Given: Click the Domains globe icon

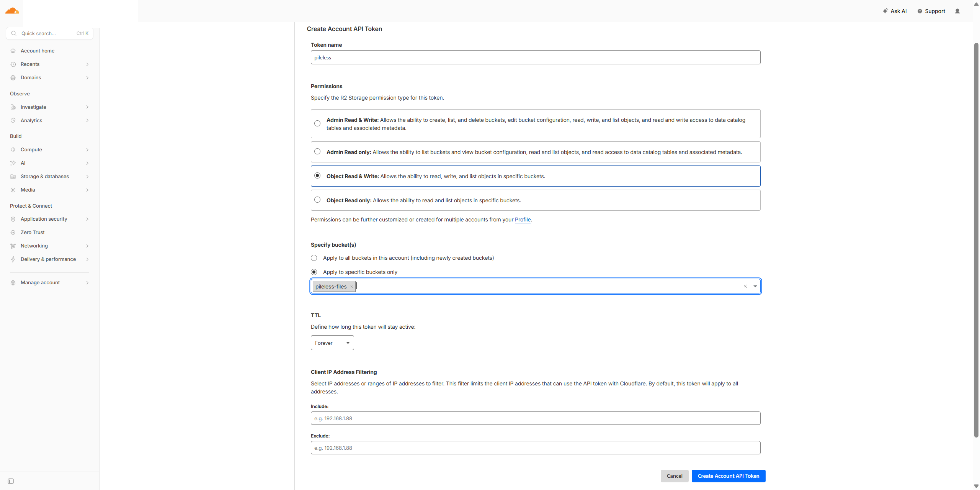Looking at the screenshot, I should point(13,78).
